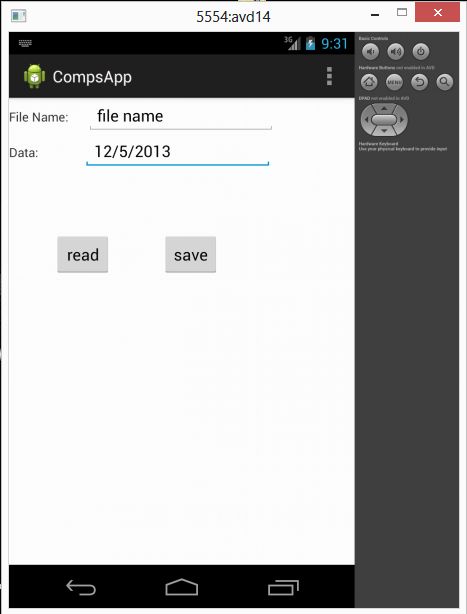
Task: Click the emulator power button
Action: [421, 51]
